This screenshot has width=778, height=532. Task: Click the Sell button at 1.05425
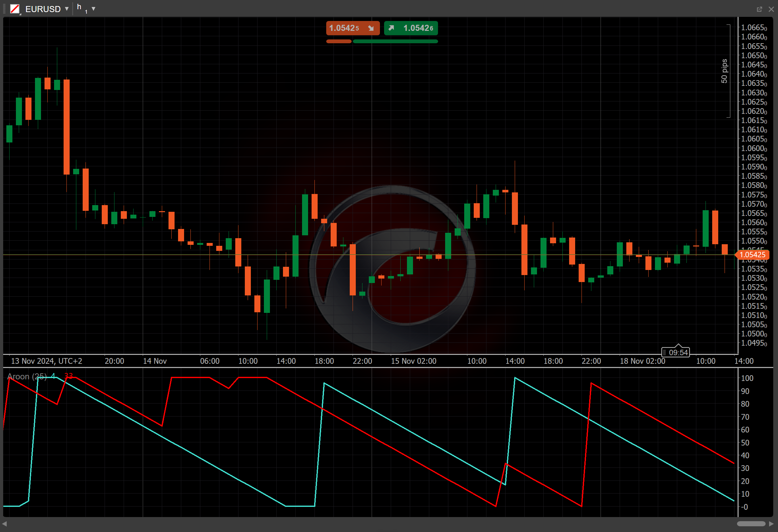click(353, 28)
